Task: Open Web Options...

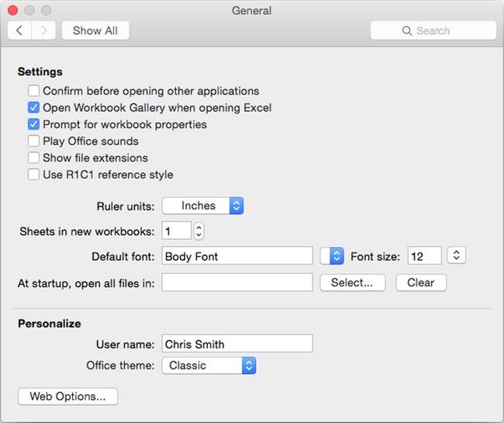Action: (67, 397)
